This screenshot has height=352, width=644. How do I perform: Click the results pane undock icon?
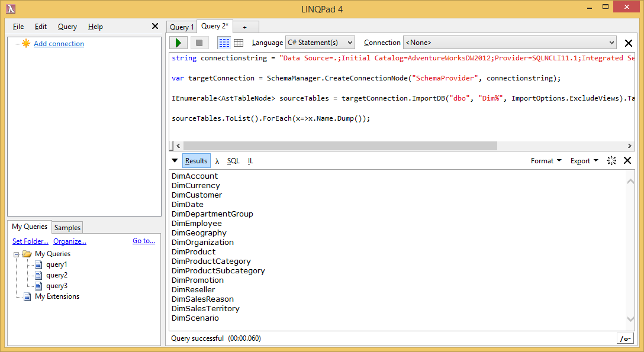coord(612,161)
